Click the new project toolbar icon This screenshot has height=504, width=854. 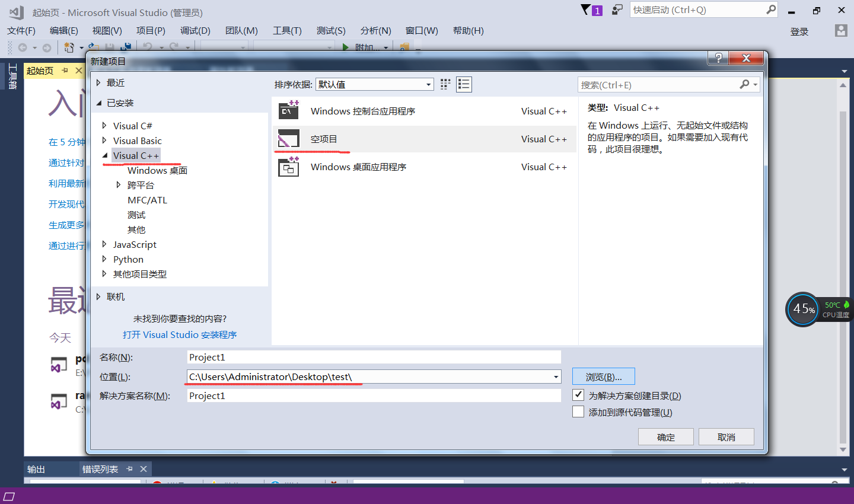coord(69,47)
